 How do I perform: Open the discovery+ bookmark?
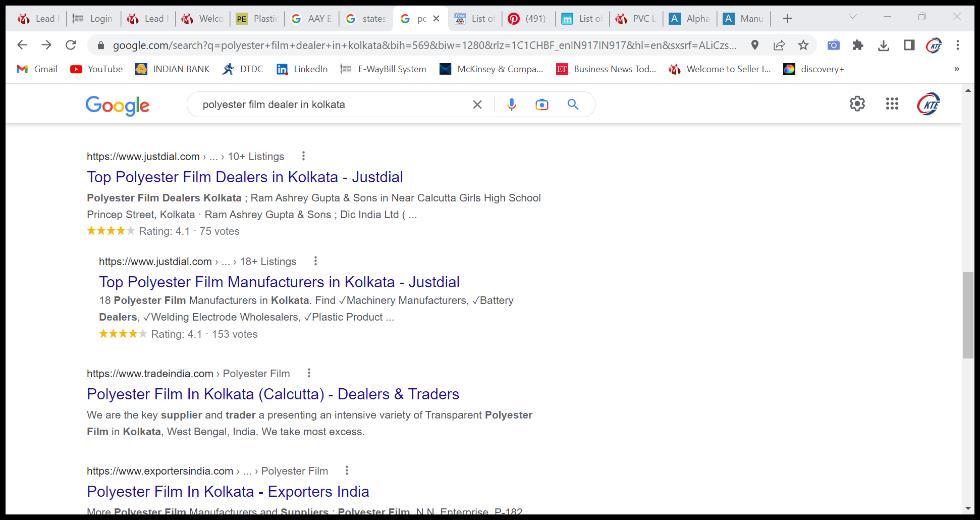click(814, 69)
